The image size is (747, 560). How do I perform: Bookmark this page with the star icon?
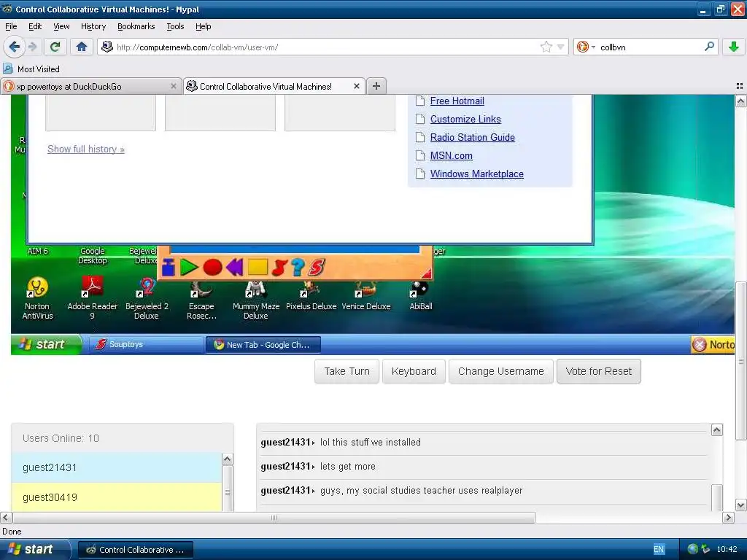click(x=546, y=47)
